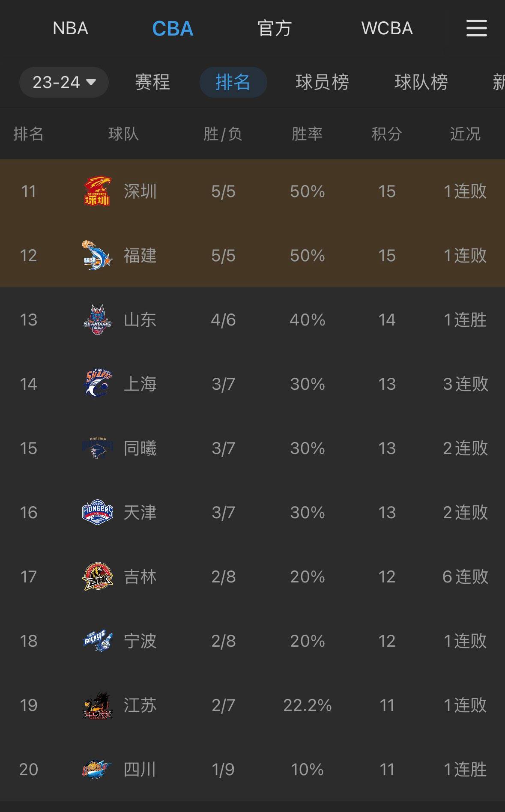Viewport: 505px width, 812px height.
Task: Switch to the NBA tab
Action: pyautogui.click(x=70, y=29)
